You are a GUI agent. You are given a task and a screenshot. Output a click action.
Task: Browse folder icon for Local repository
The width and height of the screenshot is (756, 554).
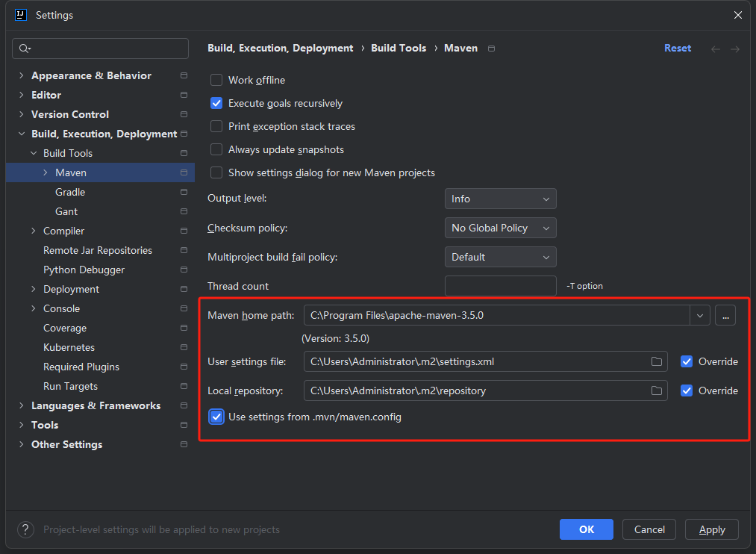(657, 390)
